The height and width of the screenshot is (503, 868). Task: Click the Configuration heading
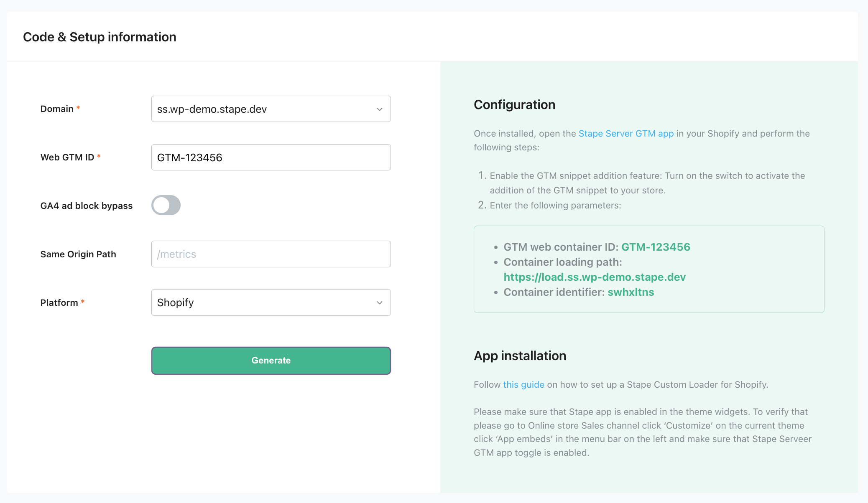pyautogui.click(x=514, y=104)
